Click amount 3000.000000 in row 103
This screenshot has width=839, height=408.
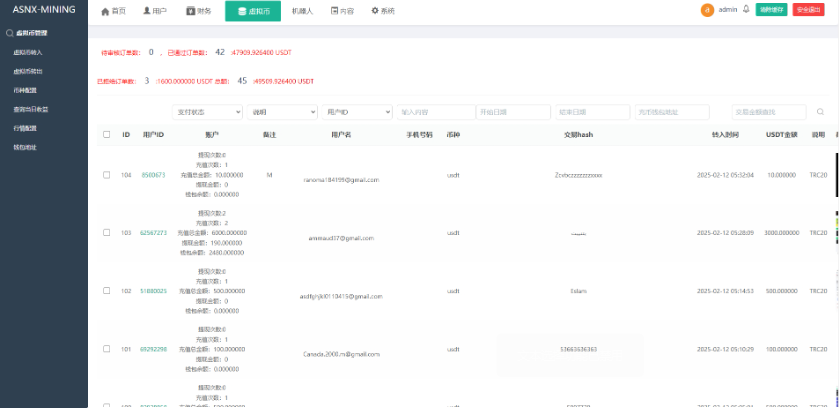(x=782, y=233)
